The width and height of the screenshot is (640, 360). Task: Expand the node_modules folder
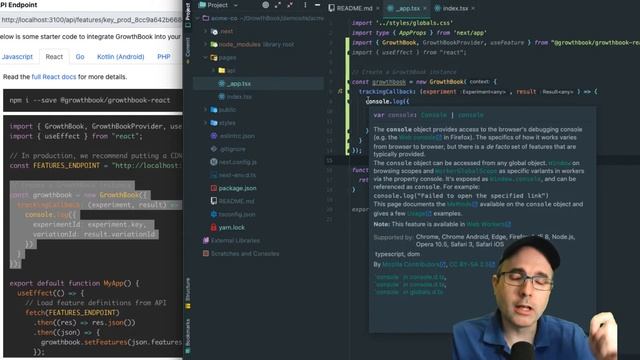pos(205,44)
